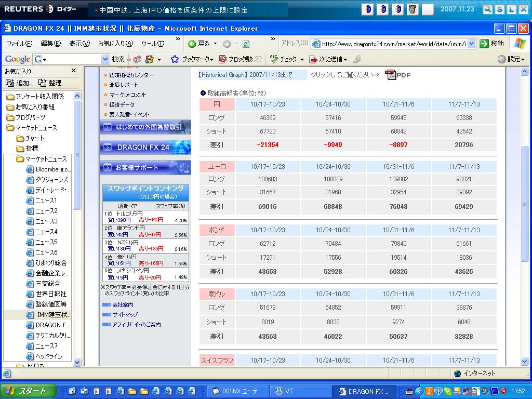Collapse the nested マーケットニュース subfolder
This screenshot has width=532, height=399.
42,159
